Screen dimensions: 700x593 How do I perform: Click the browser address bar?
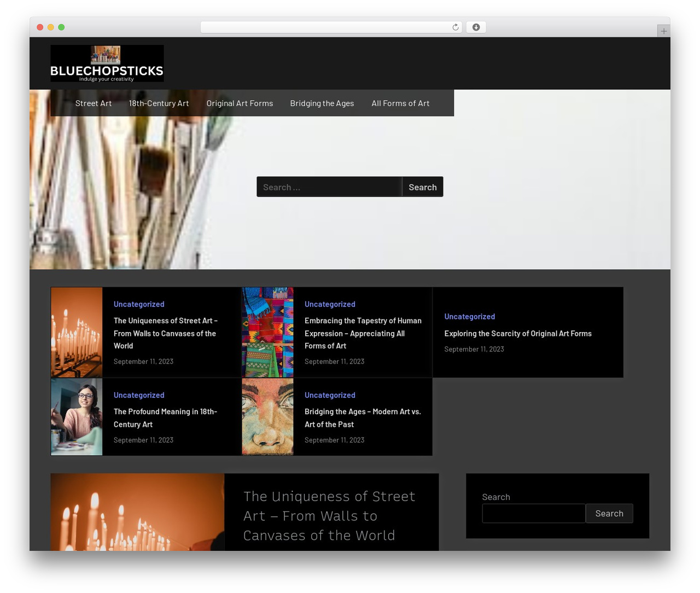(331, 27)
